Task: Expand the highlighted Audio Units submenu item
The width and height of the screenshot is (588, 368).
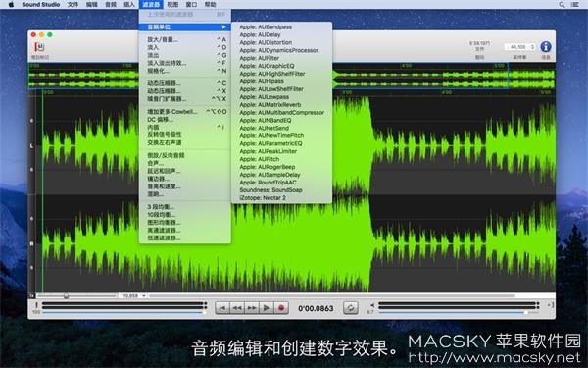Action: [x=185, y=27]
